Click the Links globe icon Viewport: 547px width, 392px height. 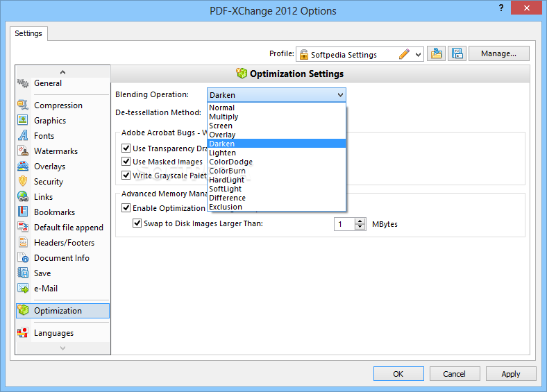click(23, 197)
